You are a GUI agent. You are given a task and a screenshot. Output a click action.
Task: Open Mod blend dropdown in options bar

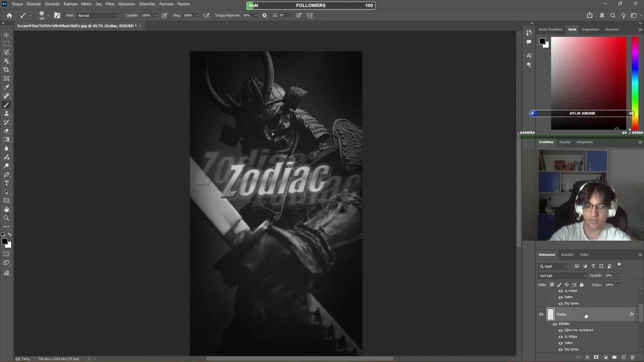[x=98, y=16]
